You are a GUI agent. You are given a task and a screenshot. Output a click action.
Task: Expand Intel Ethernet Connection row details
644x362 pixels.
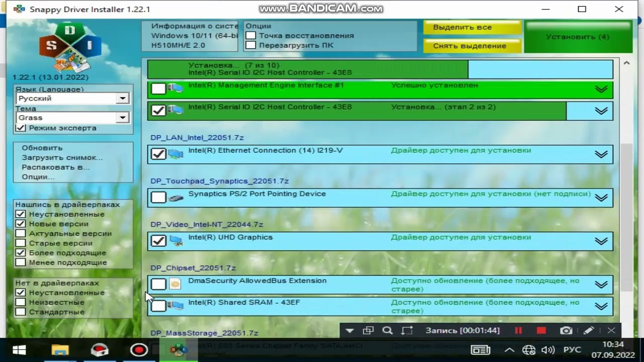pos(601,154)
